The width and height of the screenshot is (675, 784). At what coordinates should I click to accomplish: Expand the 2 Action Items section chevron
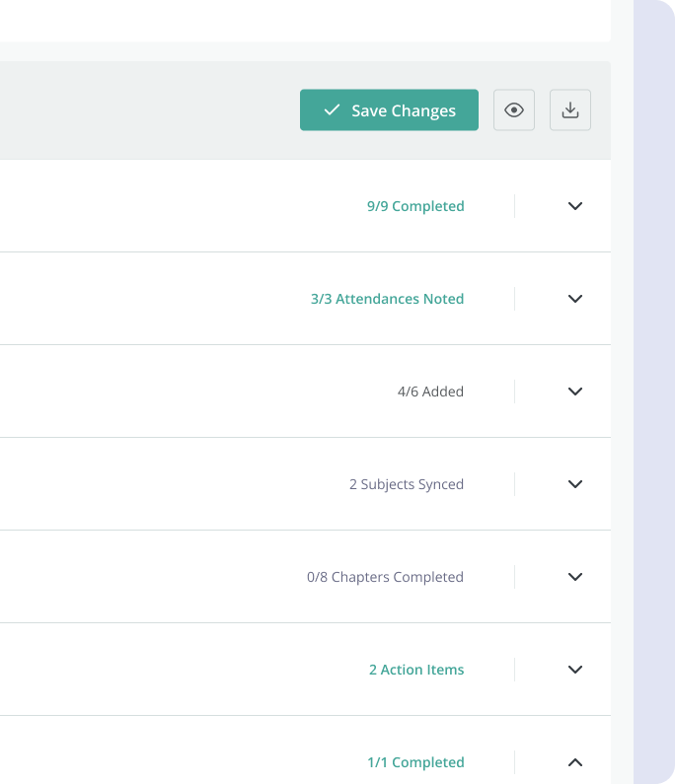coord(576,670)
